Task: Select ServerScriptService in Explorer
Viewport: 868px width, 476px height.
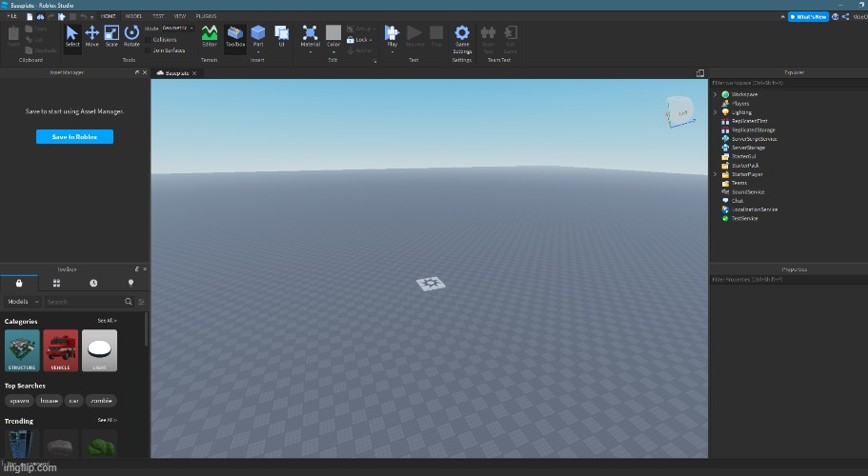Action: 754,139
